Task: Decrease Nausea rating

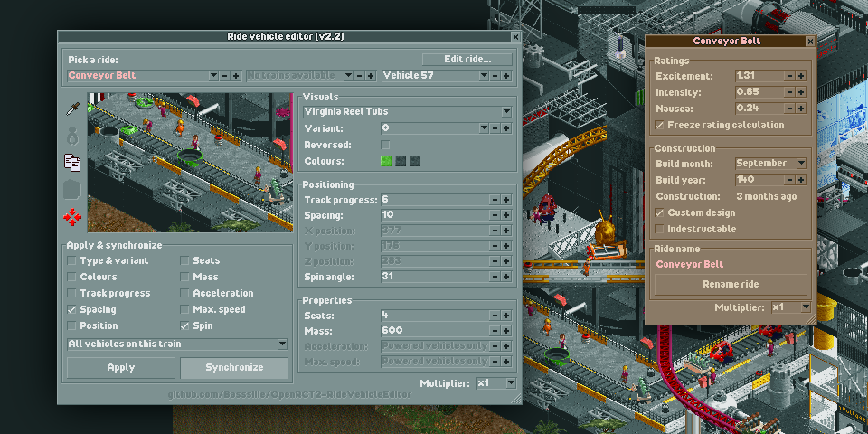Action: 790,108
